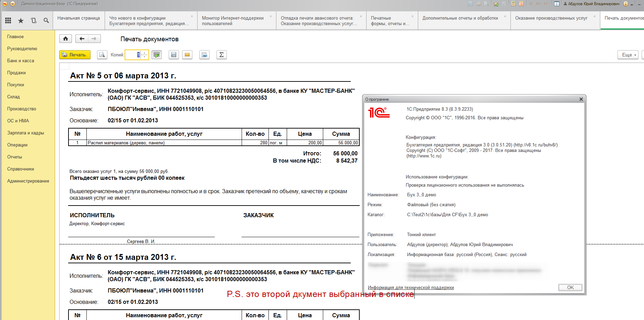Open Производство section
The image size is (644, 320).
(x=22, y=109)
